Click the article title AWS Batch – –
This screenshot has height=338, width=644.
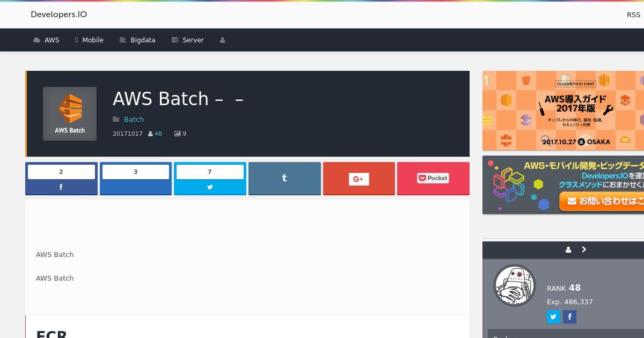point(178,99)
